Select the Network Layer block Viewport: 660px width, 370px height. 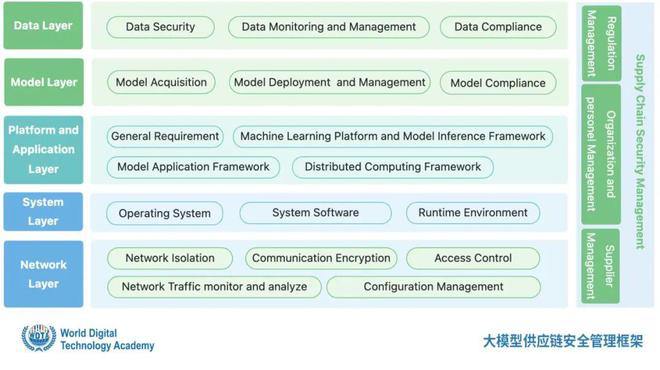pos(43,274)
